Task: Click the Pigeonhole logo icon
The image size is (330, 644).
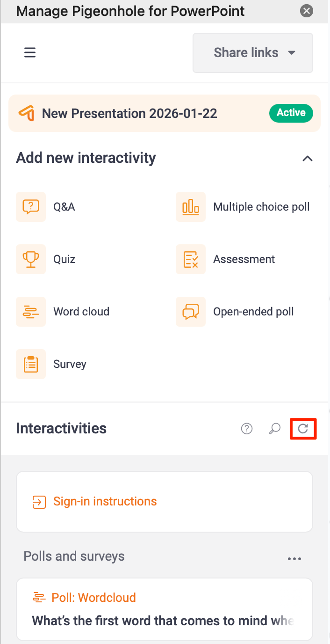Action: point(26,113)
